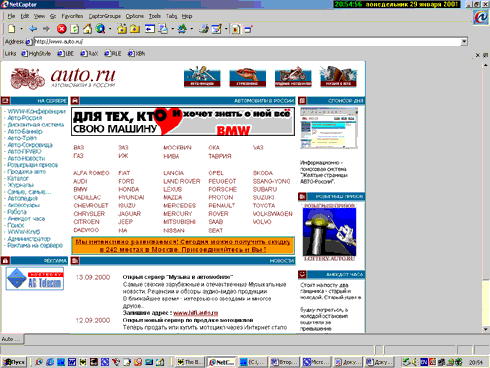The image size is (490, 368).
Task: Open the Favorites menu
Action: (72, 16)
